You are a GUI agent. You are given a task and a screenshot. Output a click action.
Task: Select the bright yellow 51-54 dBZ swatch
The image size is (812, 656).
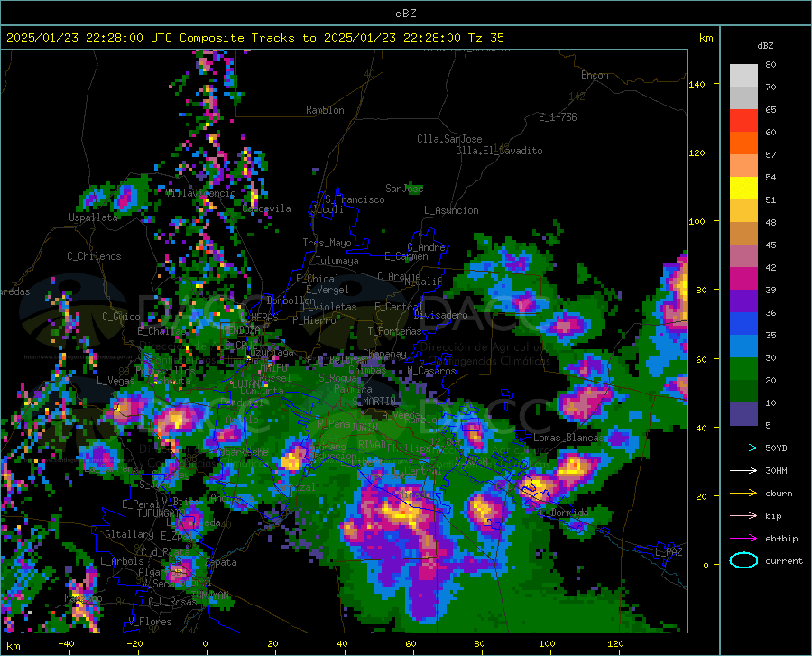coord(743,188)
